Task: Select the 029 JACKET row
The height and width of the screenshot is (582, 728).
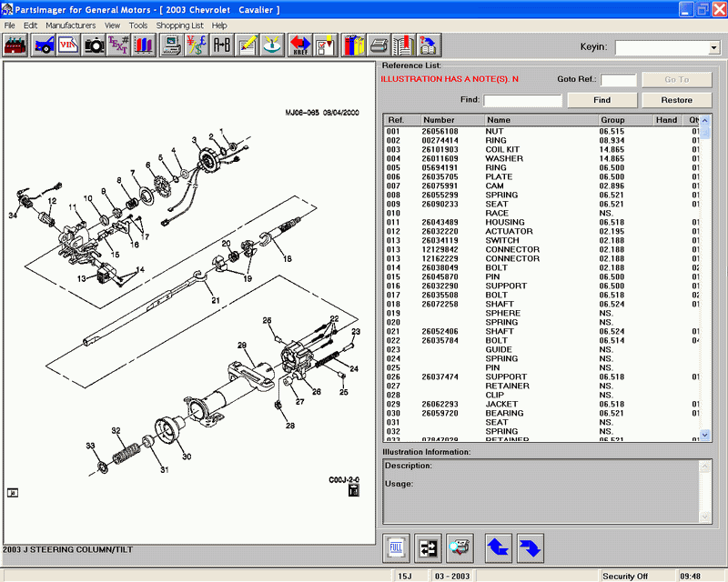Action: tap(541, 404)
